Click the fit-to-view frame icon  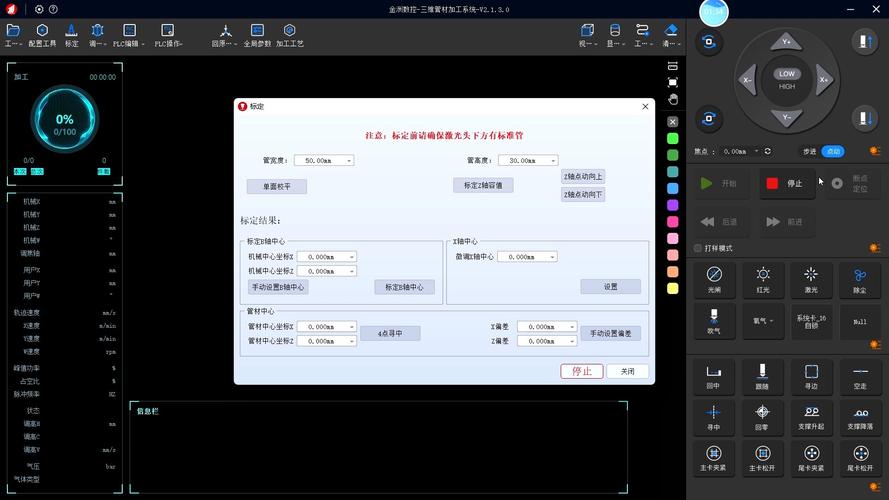pos(672,83)
